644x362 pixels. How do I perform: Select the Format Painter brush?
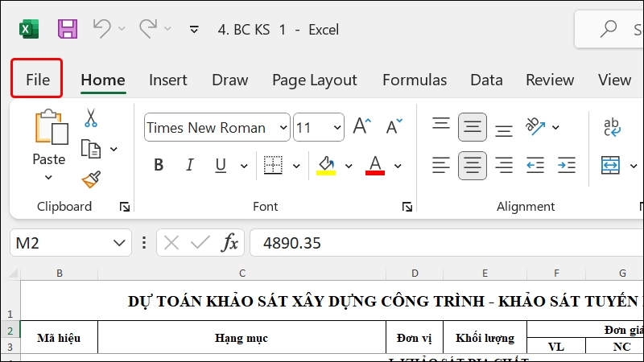point(91,179)
